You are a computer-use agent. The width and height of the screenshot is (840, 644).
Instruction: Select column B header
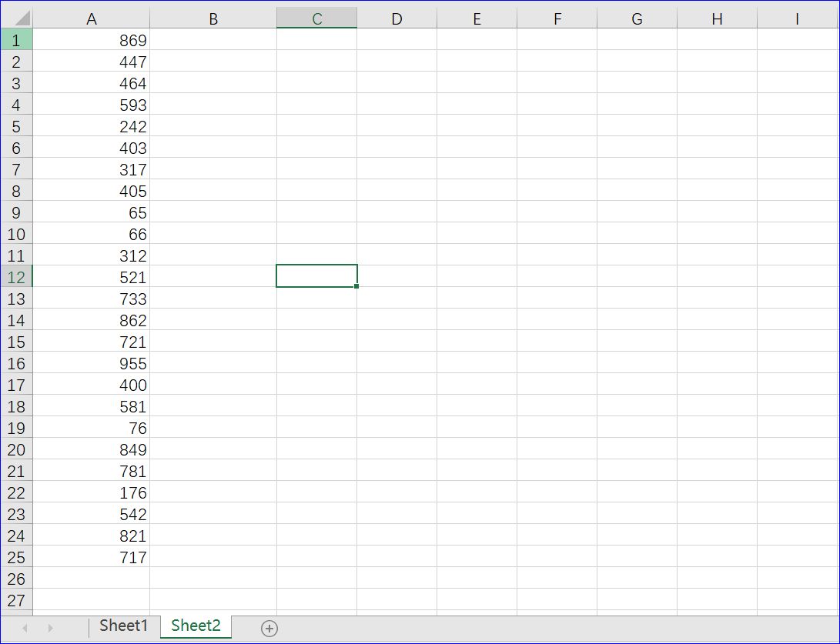pos(213,18)
